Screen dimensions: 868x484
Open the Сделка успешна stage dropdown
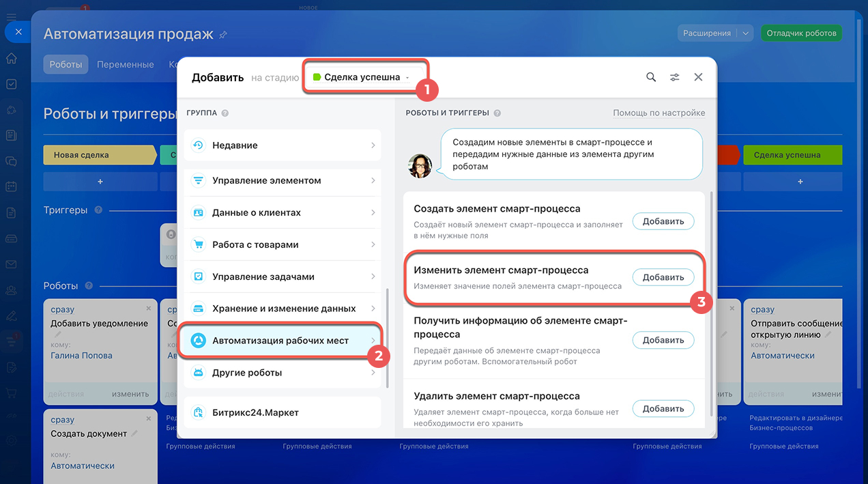[x=365, y=77]
